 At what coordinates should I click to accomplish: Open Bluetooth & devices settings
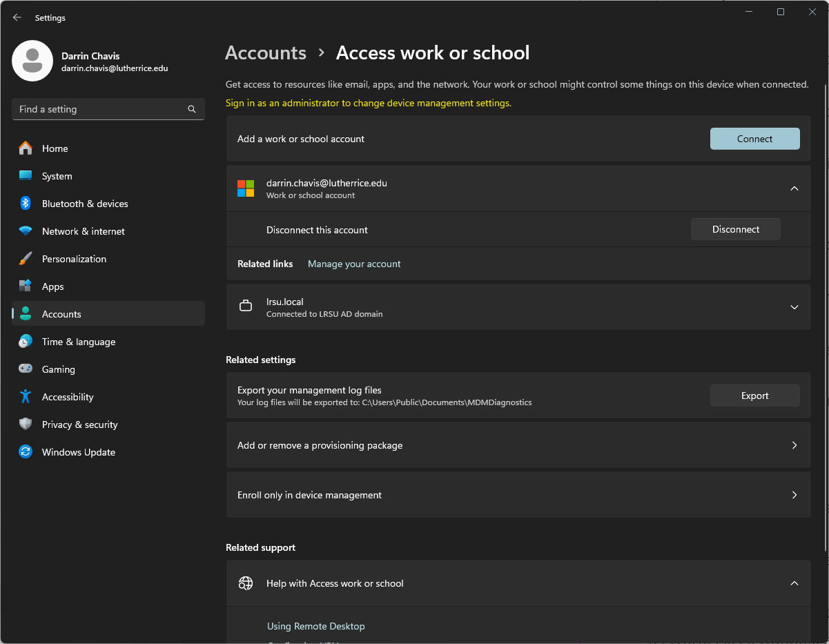108,204
